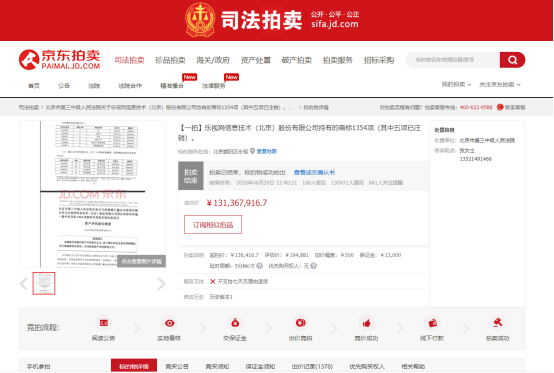
Task: Click the read announcement step icon
Action: tap(104, 323)
